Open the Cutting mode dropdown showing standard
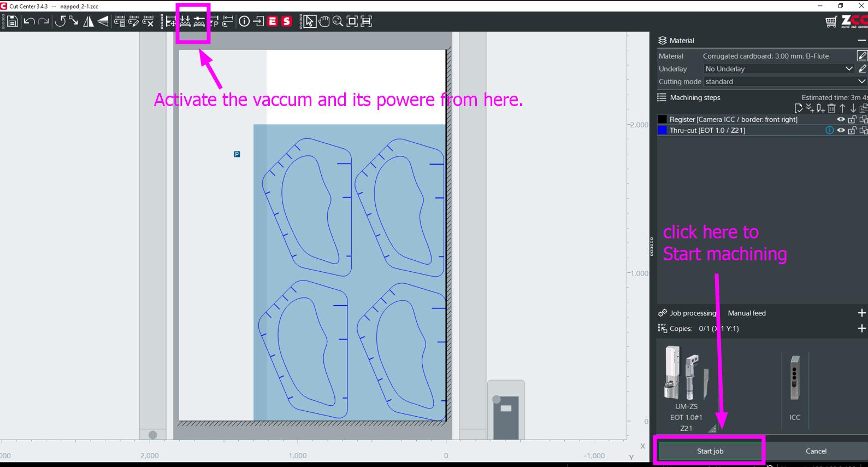The image size is (868, 467). tap(785, 81)
